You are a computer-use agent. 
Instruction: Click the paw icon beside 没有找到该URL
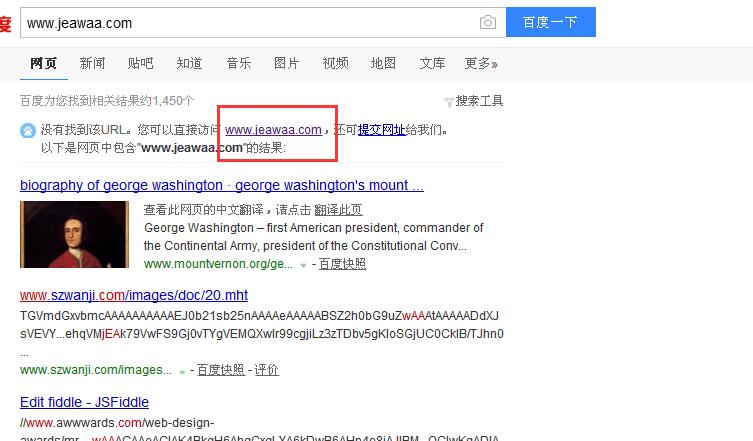click(x=27, y=130)
